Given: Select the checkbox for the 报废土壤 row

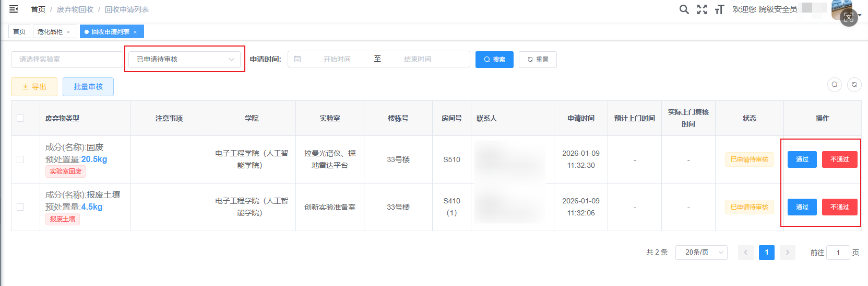Looking at the screenshot, I should pos(20,207).
